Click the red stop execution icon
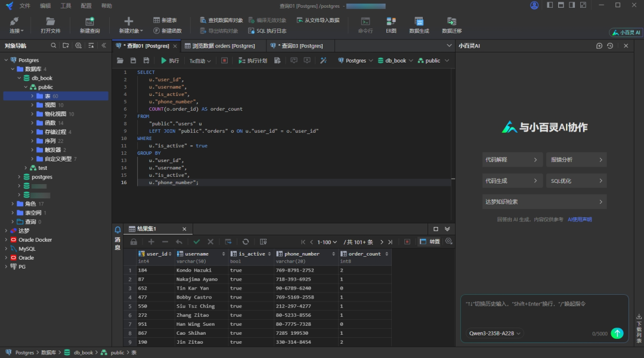Screen dimensions: 644x358 pyautogui.click(x=224, y=61)
